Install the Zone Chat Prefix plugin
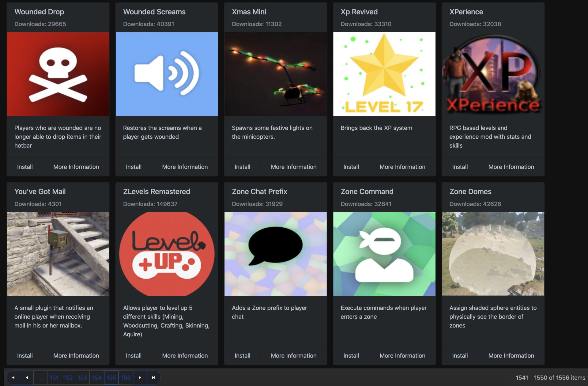 point(242,355)
